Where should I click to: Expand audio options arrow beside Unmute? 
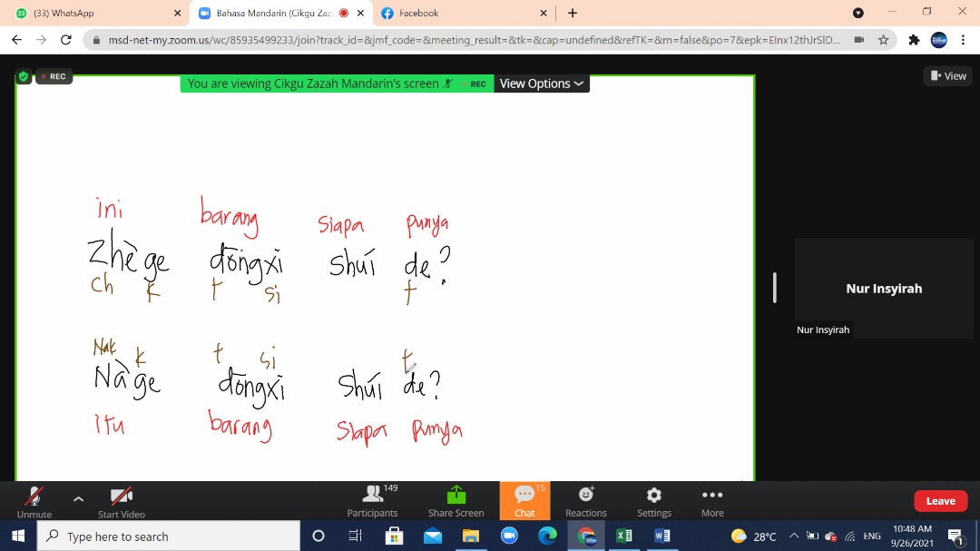coord(78,498)
